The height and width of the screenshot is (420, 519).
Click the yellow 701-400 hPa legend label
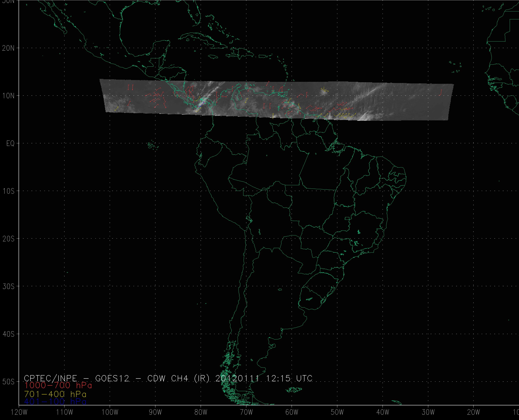[55, 394]
